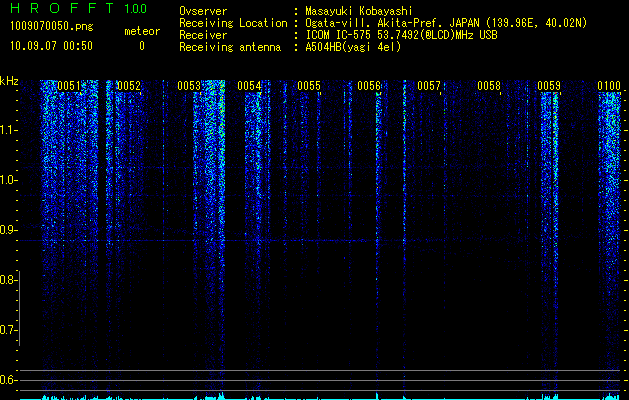Click the Ovserver field label
The image size is (629, 400).
203,11
